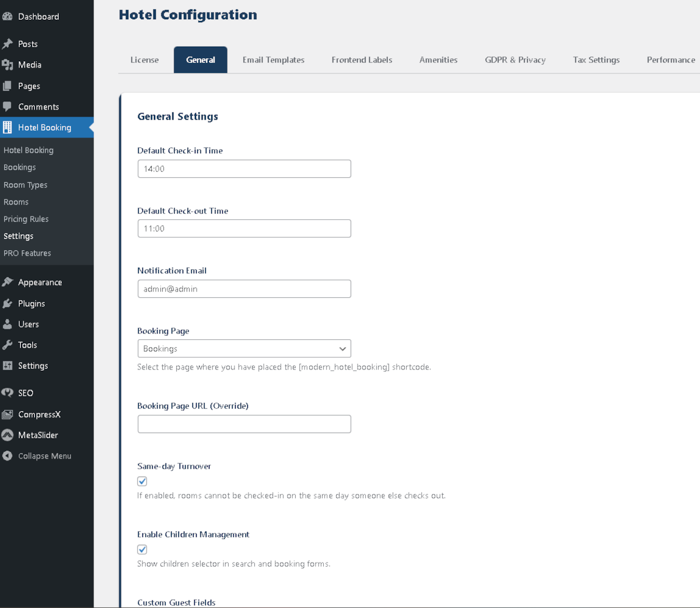Disable the Enable Children Management checkbox
Image resolution: width=700 pixels, height=608 pixels.
[142, 549]
